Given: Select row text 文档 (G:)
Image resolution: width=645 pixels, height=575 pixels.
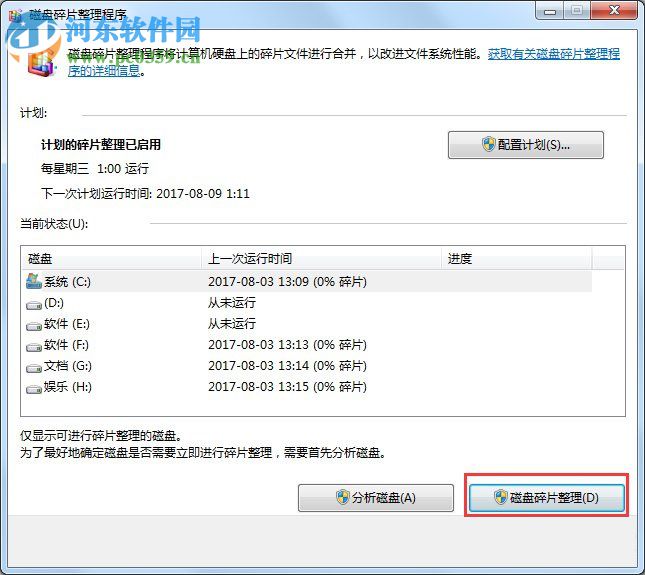Looking at the screenshot, I should [x=68, y=366].
